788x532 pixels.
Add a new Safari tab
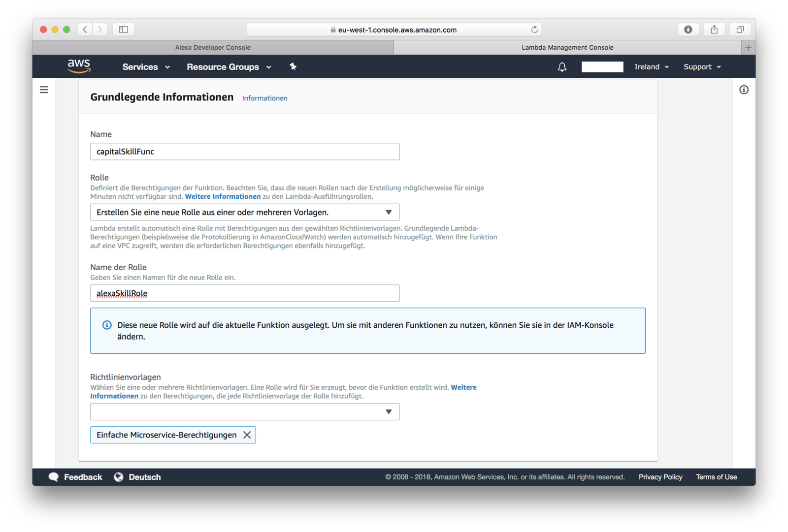coord(748,48)
